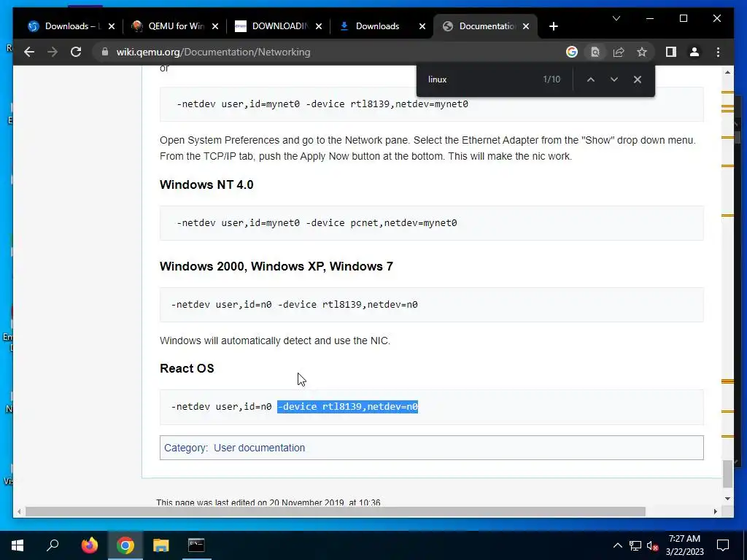This screenshot has height=560, width=747.
Task: Close the DOWNLOADIN tab
Action: coord(319,26)
